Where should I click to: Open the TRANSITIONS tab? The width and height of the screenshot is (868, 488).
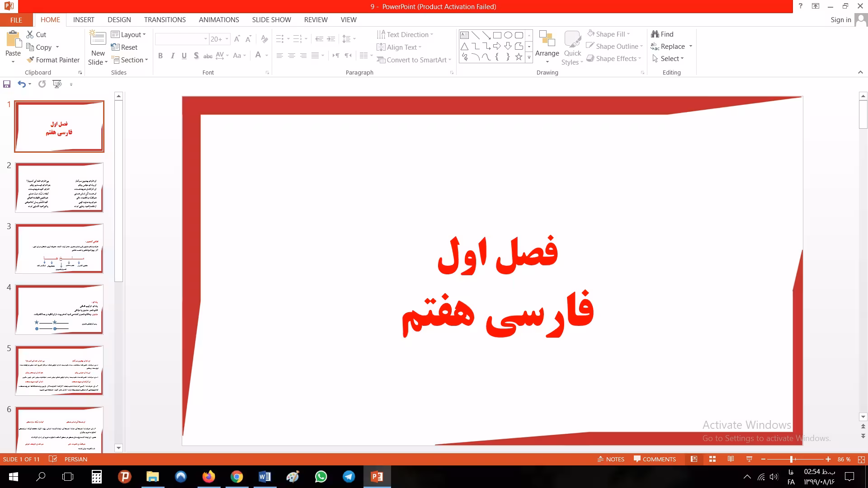165,20
